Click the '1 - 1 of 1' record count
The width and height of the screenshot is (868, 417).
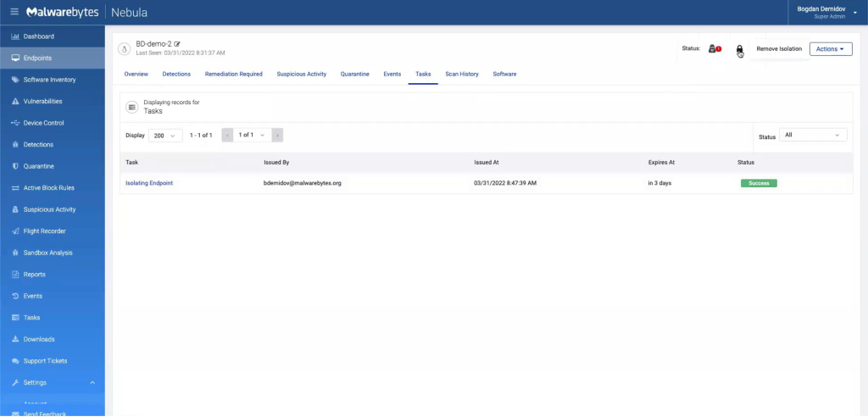(x=201, y=135)
